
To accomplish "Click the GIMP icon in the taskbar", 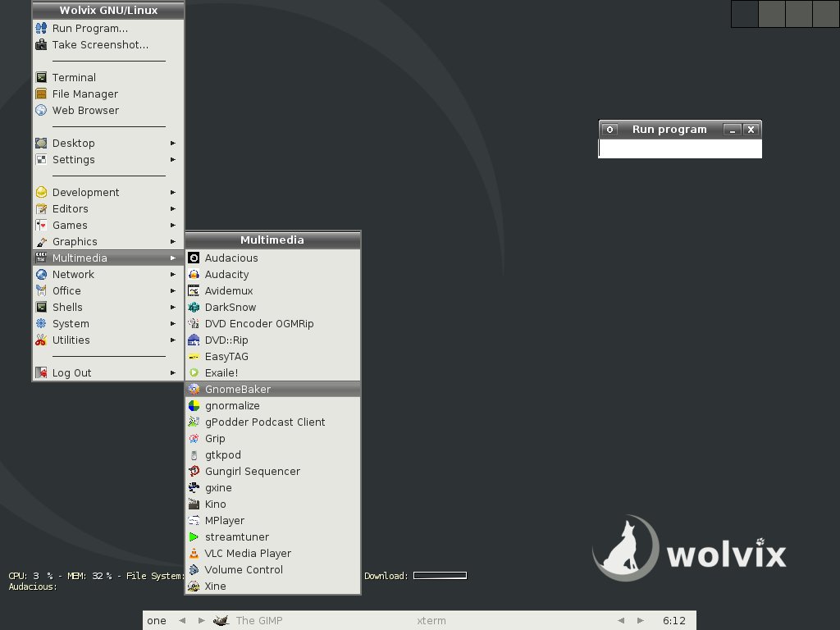I will 221,620.
